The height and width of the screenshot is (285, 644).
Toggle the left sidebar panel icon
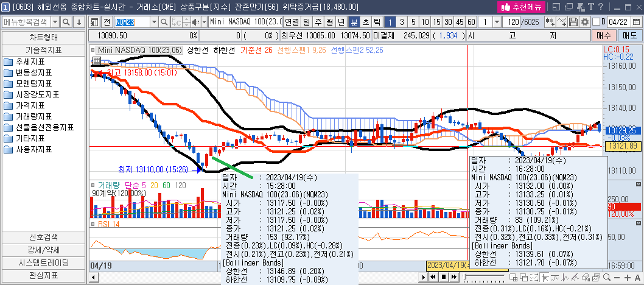[x=95, y=22]
